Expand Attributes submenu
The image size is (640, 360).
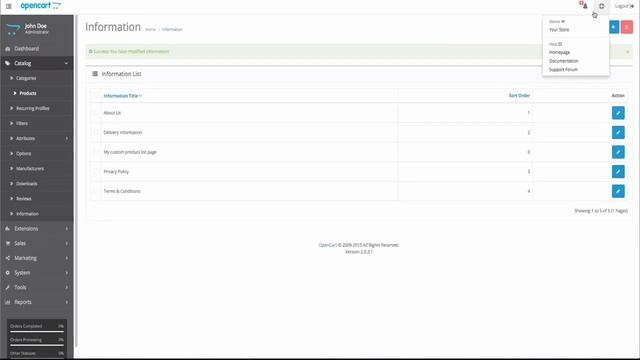[x=37, y=138]
